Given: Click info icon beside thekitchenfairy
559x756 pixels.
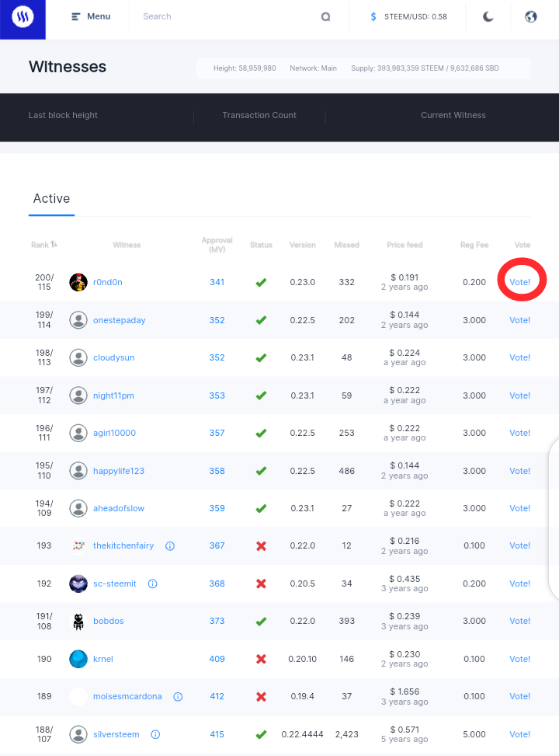Looking at the screenshot, I should click(x=169, y=545).
